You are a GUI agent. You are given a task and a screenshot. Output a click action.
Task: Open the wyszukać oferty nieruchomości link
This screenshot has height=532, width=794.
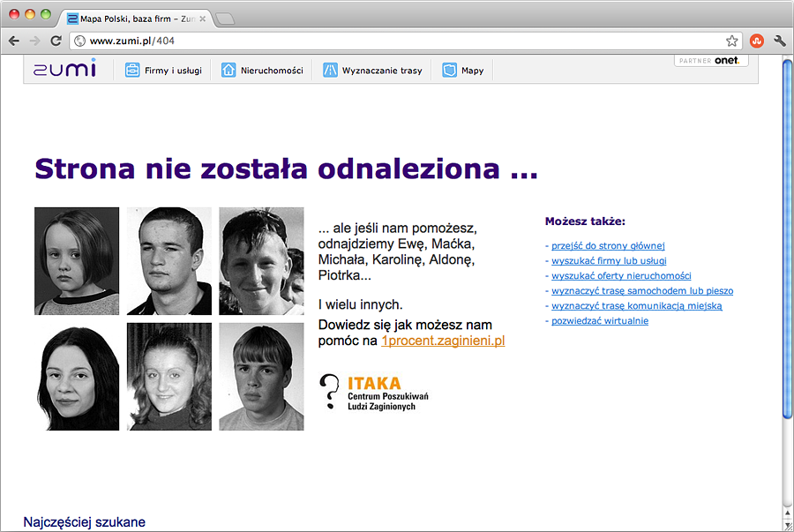tap(621, 275)
